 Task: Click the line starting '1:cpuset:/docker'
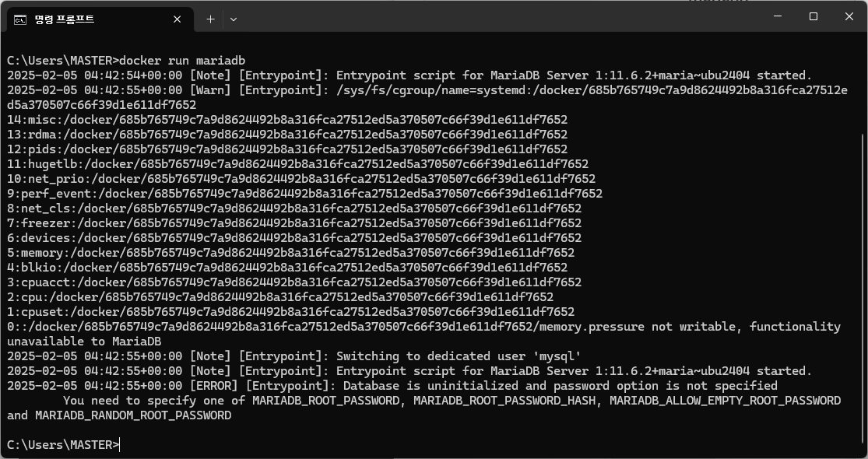(x=290, y=312)
